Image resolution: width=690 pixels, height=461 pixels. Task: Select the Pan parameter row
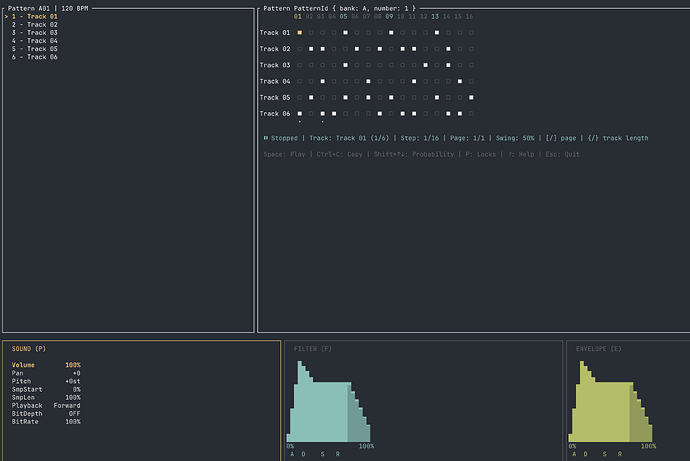(46, 373)
